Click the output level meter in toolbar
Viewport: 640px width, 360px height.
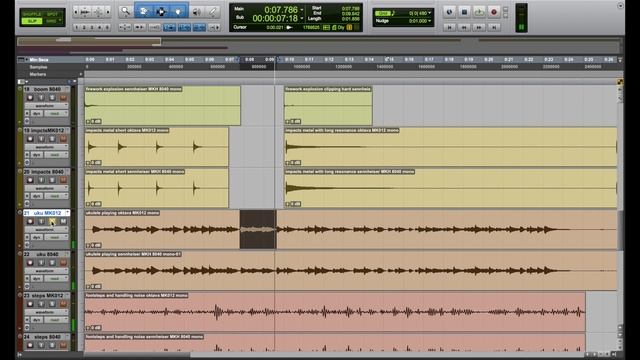[x=521, y=18]
